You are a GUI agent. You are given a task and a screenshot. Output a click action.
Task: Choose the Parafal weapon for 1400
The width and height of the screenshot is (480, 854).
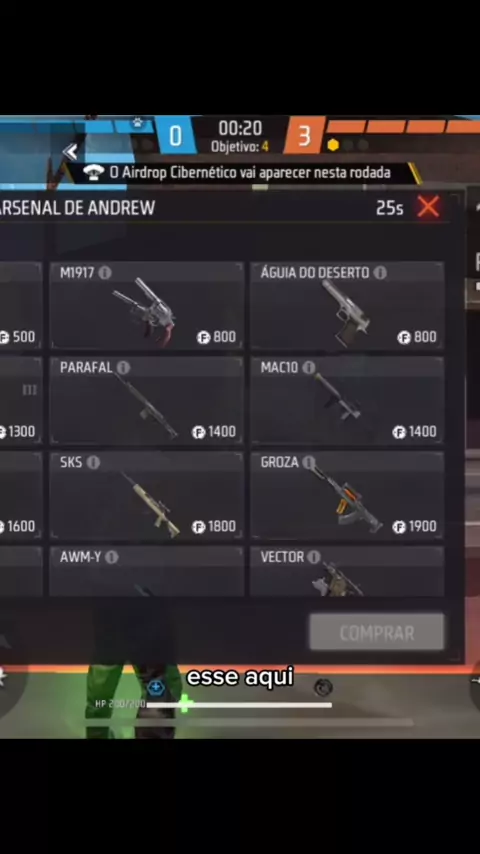pyautogui.click(x=147, y=400)
